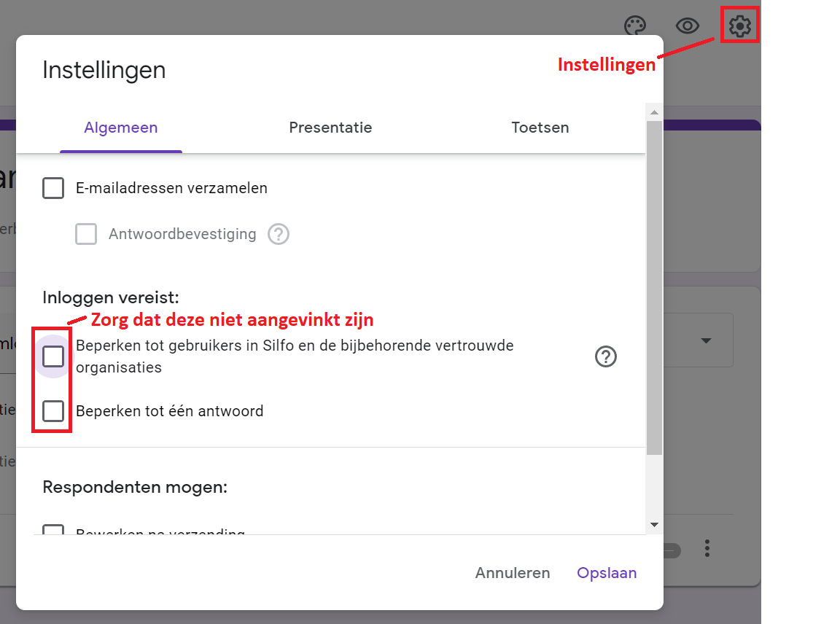840x624 pixels.
Task: Open the settings gear icon
Action: 740,26
